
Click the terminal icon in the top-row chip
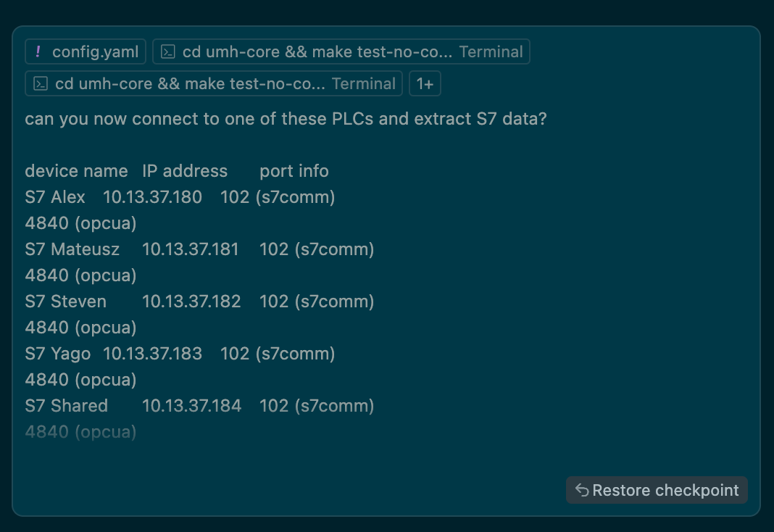click(168, 51)
